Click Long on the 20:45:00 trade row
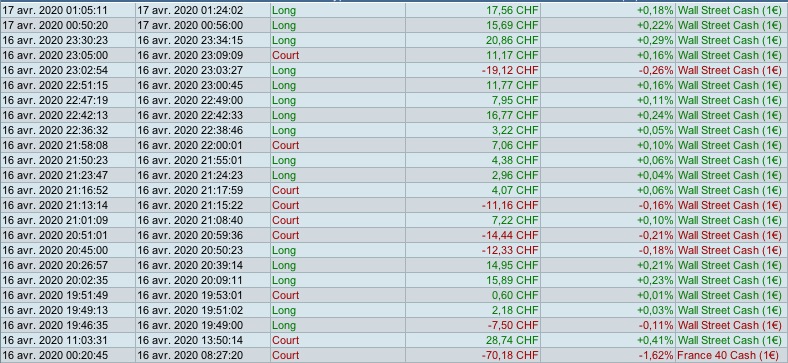788x363 pixels. click(284, 250)
